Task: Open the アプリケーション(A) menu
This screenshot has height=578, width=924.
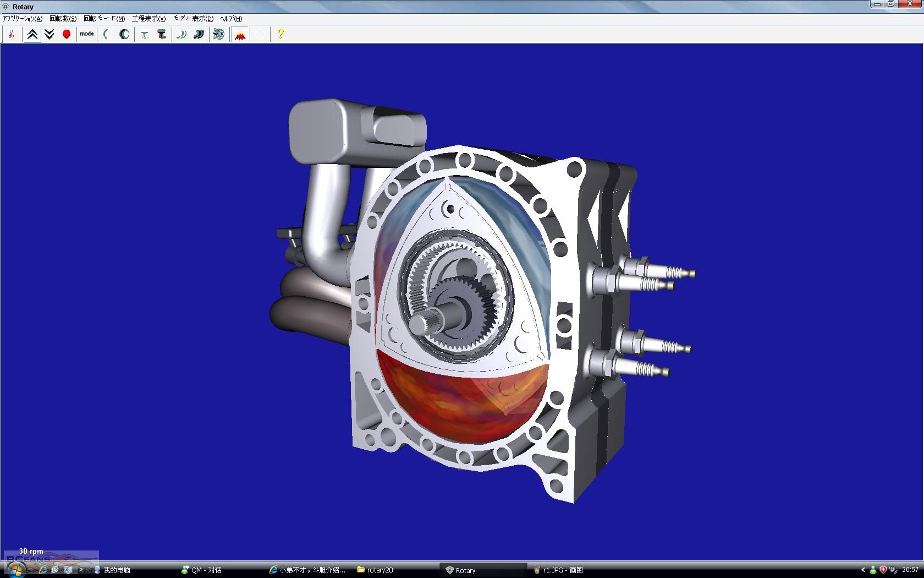Action: click(x=23, y=19)
